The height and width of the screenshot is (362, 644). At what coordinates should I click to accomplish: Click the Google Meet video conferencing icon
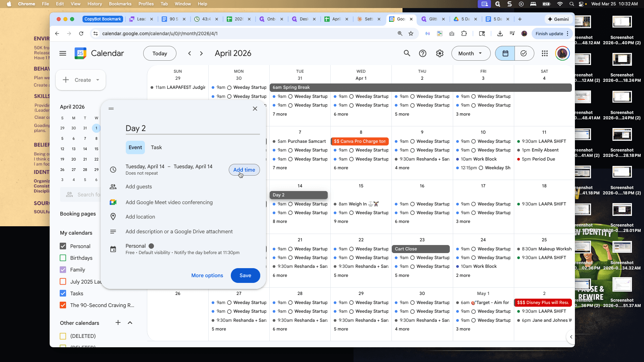pos(113,202)
